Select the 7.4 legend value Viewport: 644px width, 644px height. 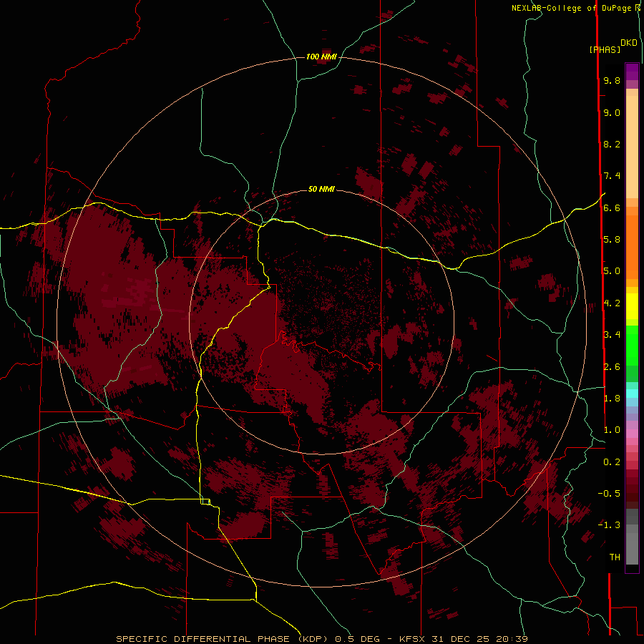point(612,176)
